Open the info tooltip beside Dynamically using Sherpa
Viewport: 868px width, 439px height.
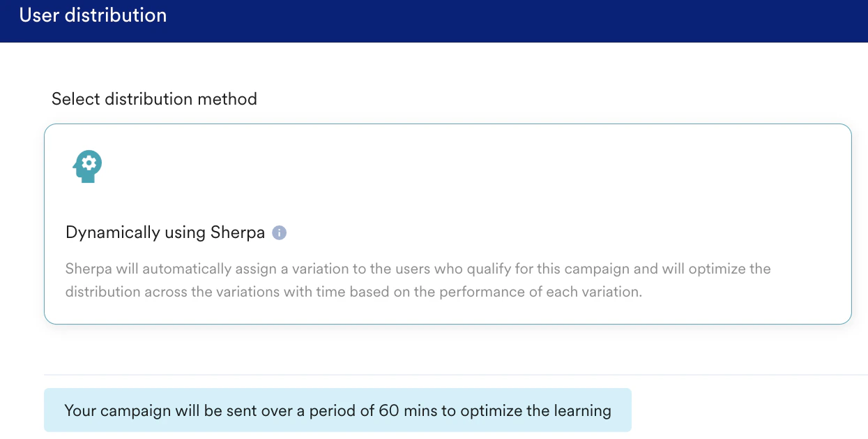click(x=278, y=232)
